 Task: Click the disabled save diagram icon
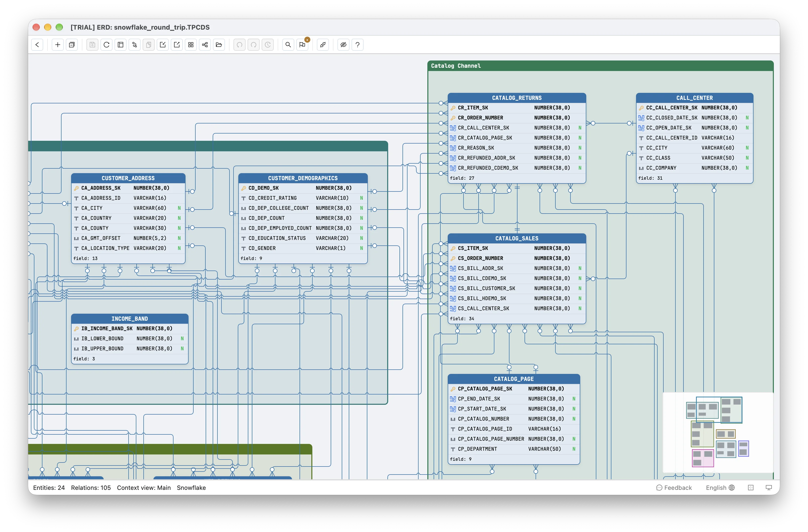click(92, 44)
